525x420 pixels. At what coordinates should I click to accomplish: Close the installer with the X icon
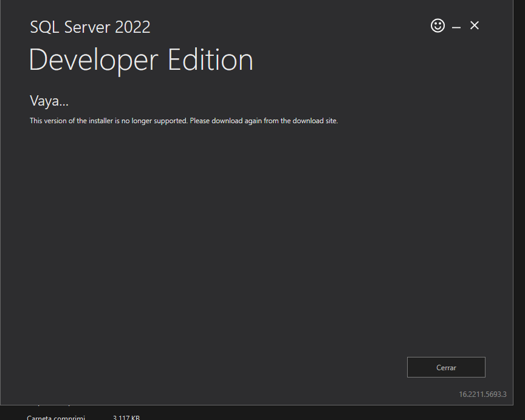[x=475, y=25]
